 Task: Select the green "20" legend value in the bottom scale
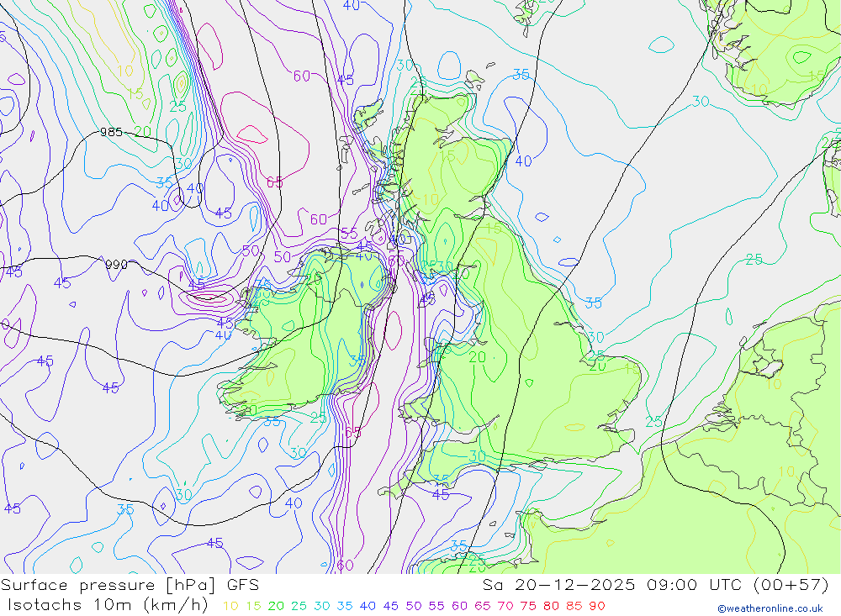tap(276, 607)
